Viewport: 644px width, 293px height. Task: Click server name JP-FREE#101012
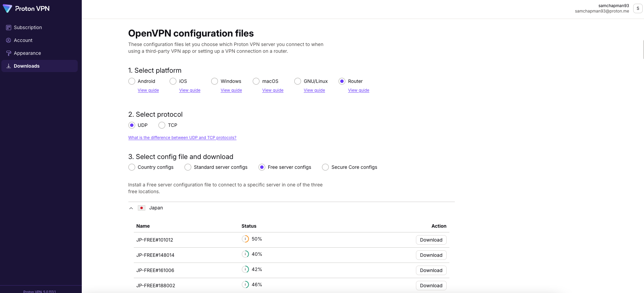tap(155, 240)
